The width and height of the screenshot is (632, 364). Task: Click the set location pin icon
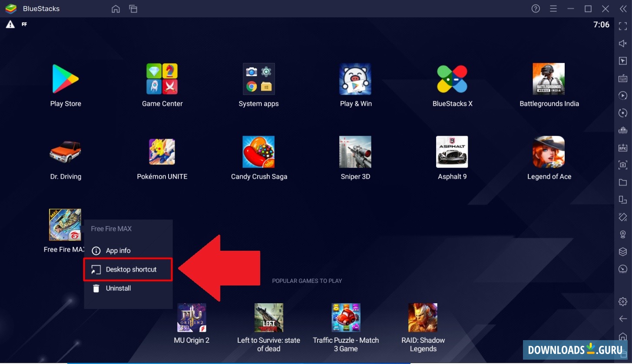click(x=623, y=234)
